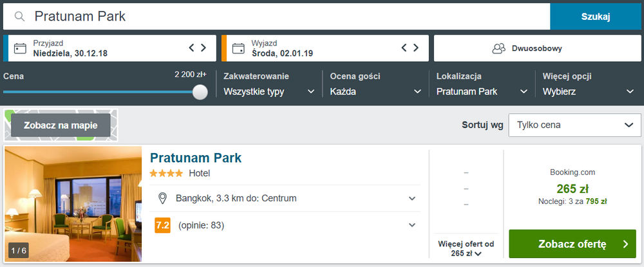Go to previous check-out day arrow
The height and width of the screenshot is (267, 644).
click(404, 48)
